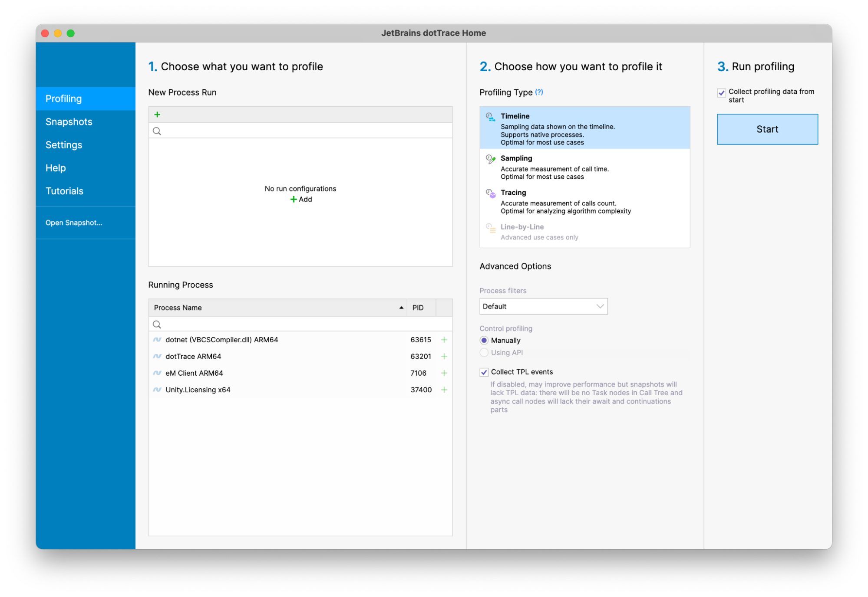The image size is (868, 597).
Task: Click the Tracing profiling type icon
Action: [491, 194]
